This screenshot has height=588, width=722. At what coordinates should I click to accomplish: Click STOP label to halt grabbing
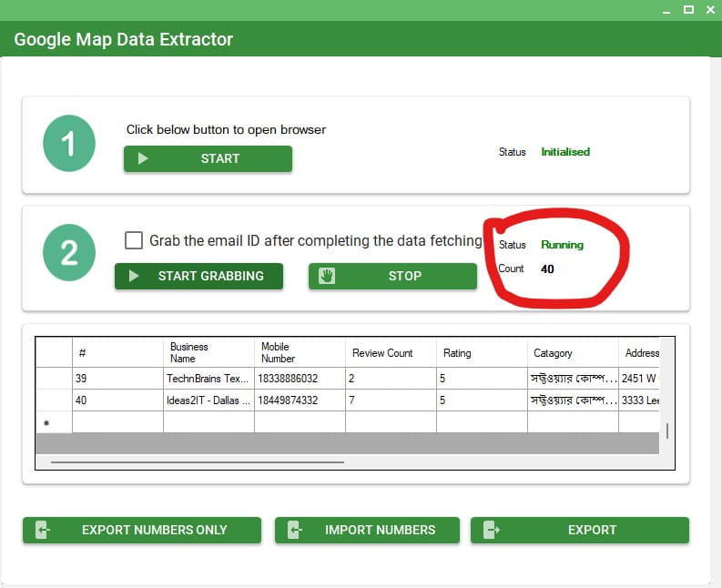405,276
